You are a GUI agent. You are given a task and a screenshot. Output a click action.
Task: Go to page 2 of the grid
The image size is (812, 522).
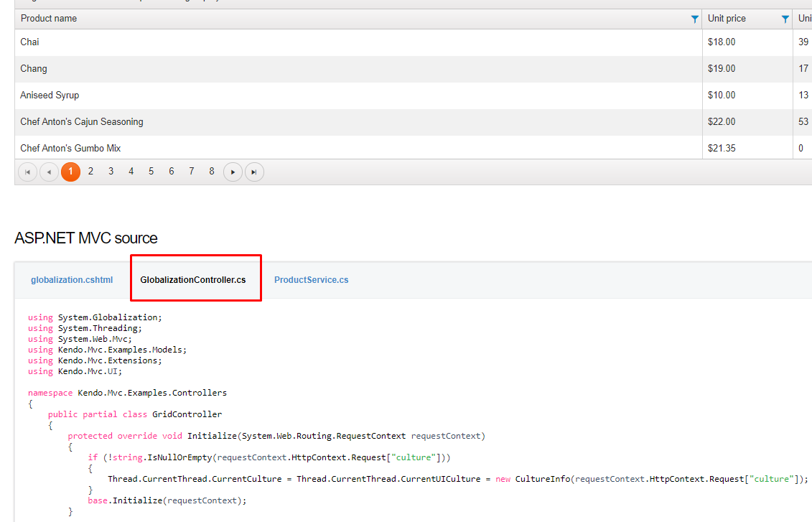90,171
